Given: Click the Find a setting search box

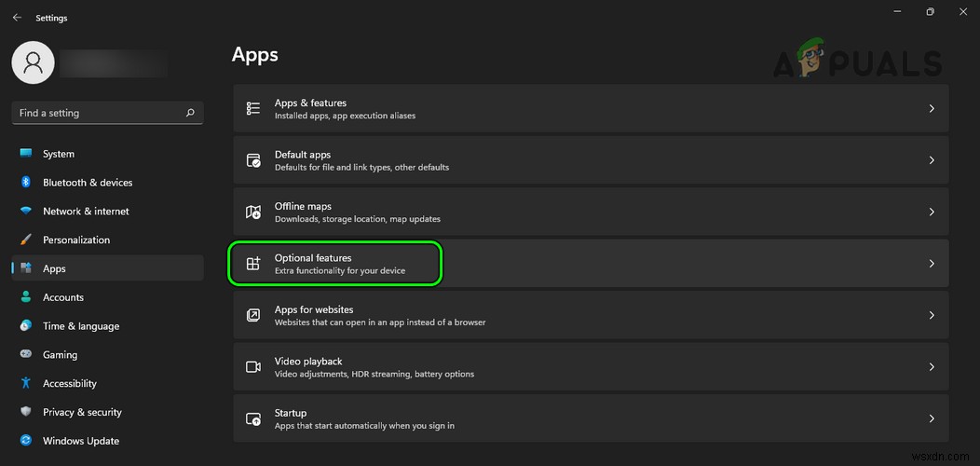Looking at the screenshot, I should click(98, 113).
